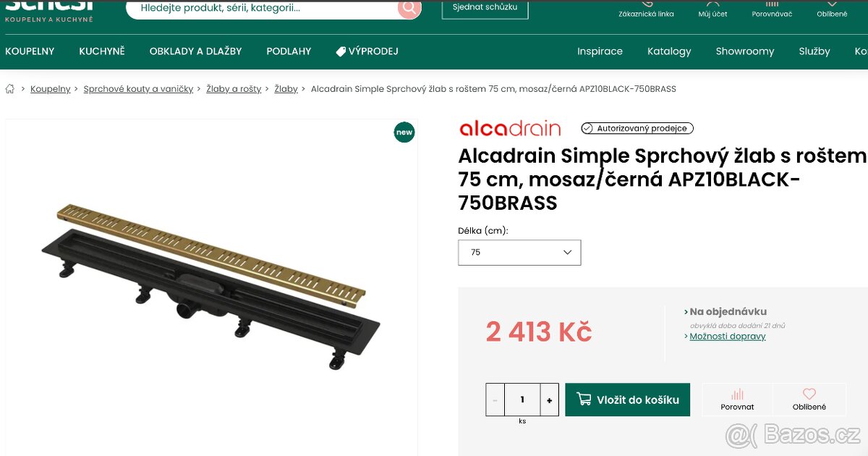This screenshot has height=456, width=868.
Task: Open the Koupelny navigation menu
Action: [x=30, y=51]
